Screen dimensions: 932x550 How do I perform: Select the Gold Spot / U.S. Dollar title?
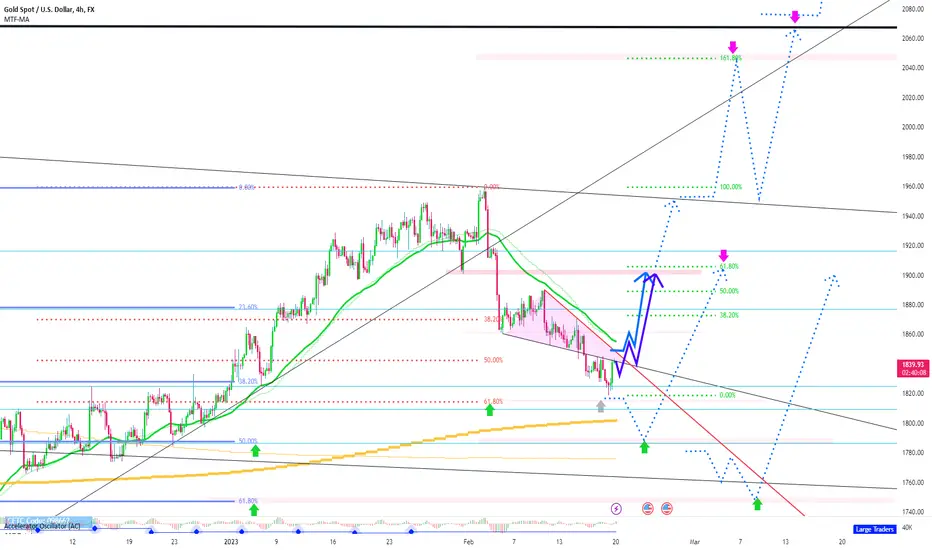(49, 10)
